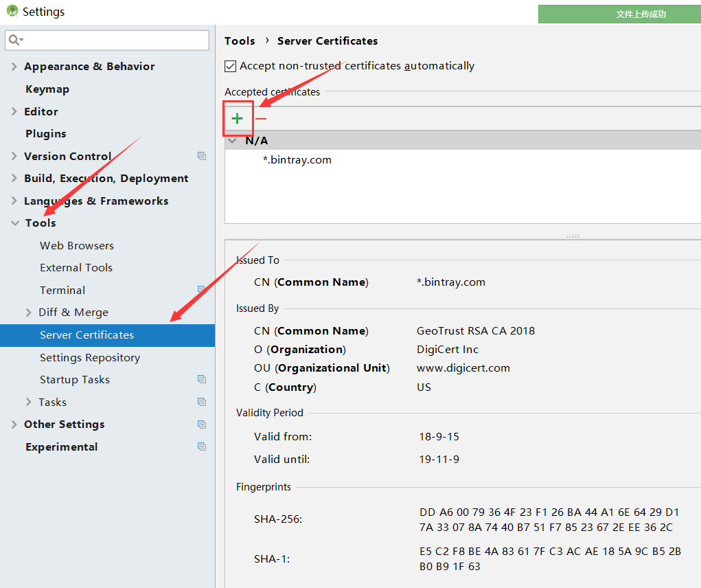Expand the Tasks node arrow
Viewport: 701px width, 588px height.
pos(29,402)
